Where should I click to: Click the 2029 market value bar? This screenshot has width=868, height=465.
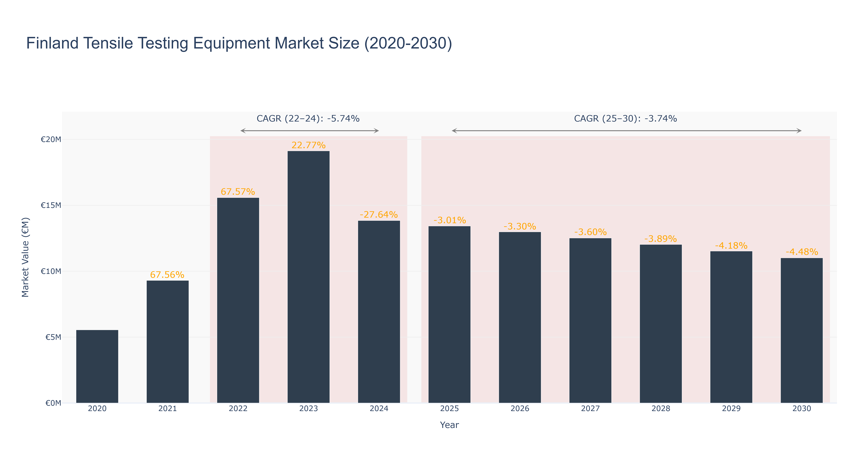[731, 327]
